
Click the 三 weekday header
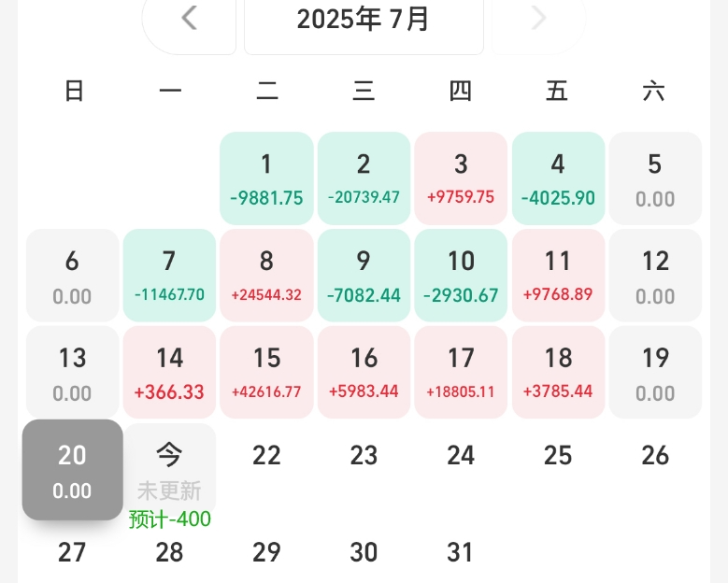(x=364, y=91)
